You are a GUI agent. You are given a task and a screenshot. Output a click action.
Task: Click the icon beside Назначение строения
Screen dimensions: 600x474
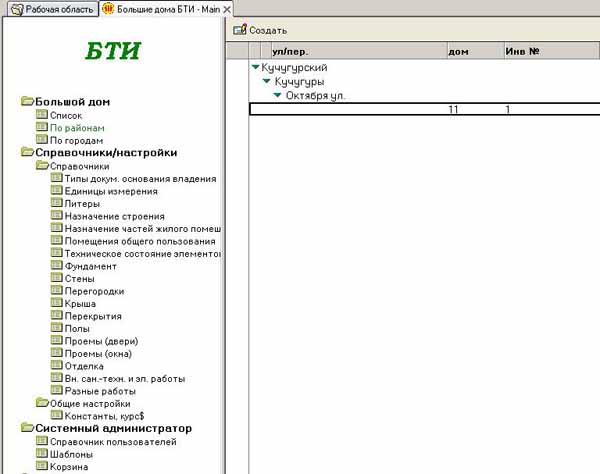(57, 215)
